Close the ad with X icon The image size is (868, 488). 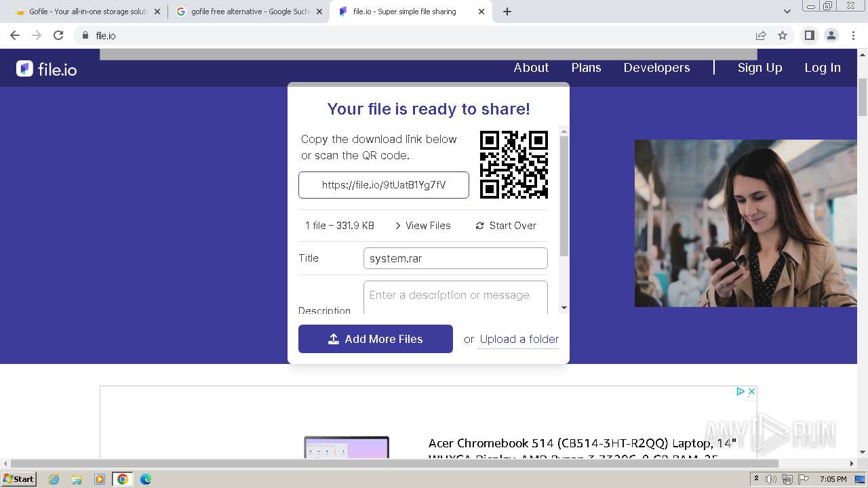pos(751,391)
